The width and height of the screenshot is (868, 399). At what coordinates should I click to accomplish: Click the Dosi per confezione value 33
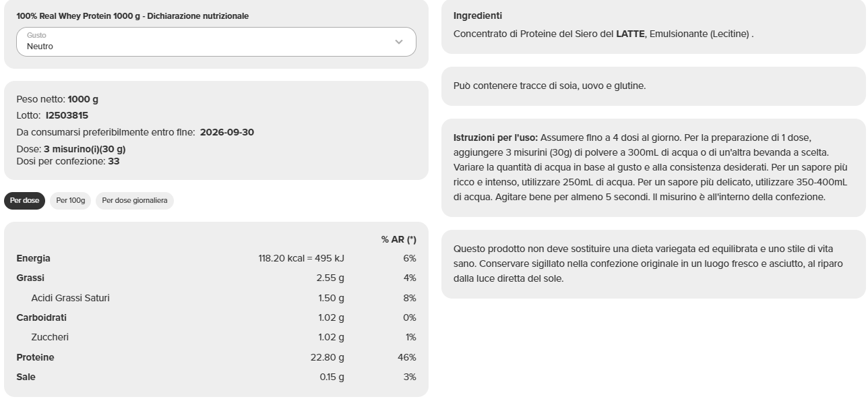(114, 161)
